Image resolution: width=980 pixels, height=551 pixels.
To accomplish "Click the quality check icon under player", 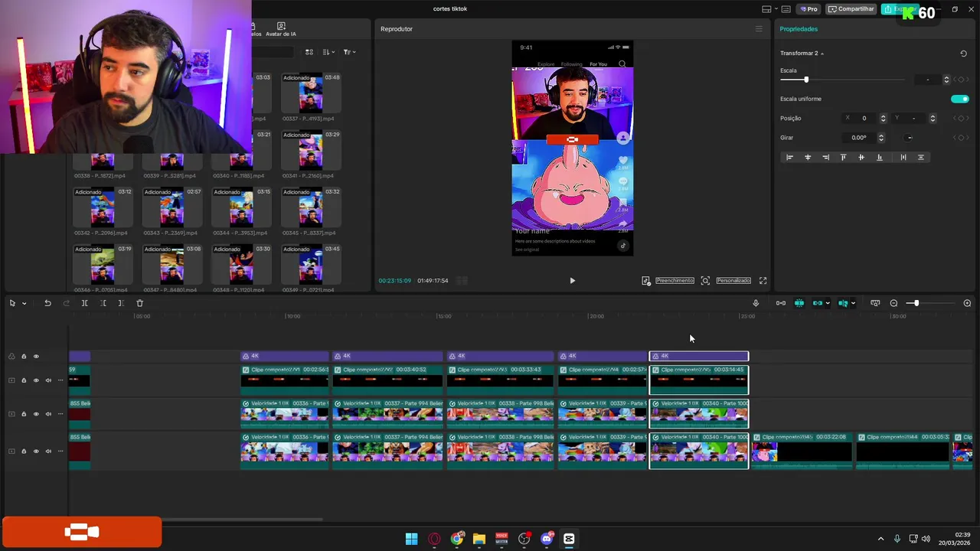I will click(646, 281).
